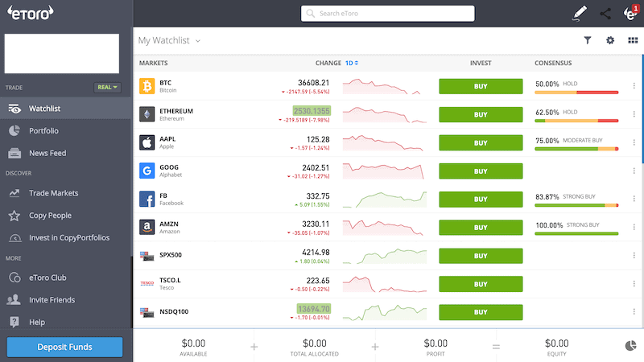Buy ETHEREUM
Image resolution: width=644 pixels, height=362 pixels.
click(481, 114)
